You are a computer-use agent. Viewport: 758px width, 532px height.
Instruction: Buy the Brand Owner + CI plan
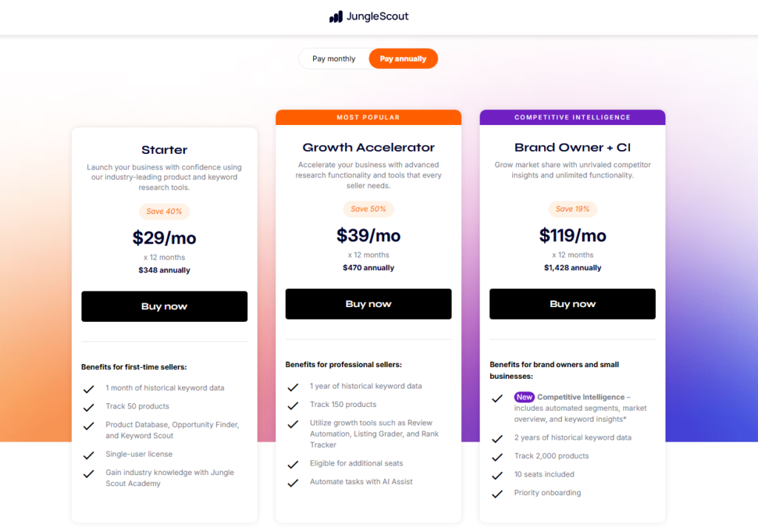[x=572, y=304]
